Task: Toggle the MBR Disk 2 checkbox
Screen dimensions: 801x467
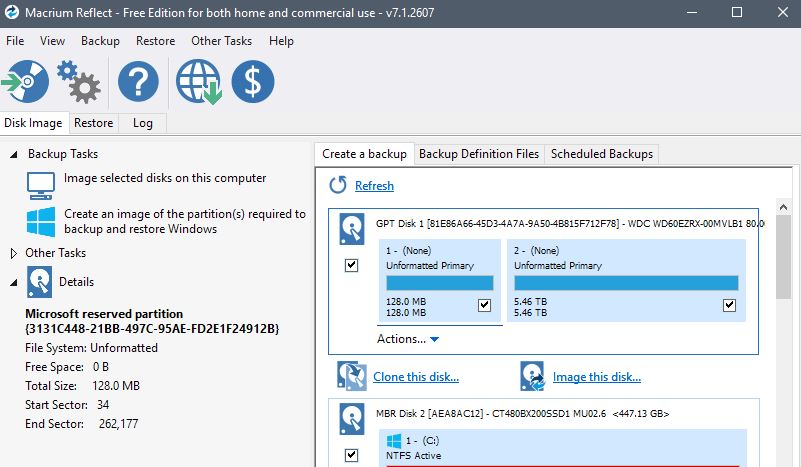Action: click(x=351, y=455)
